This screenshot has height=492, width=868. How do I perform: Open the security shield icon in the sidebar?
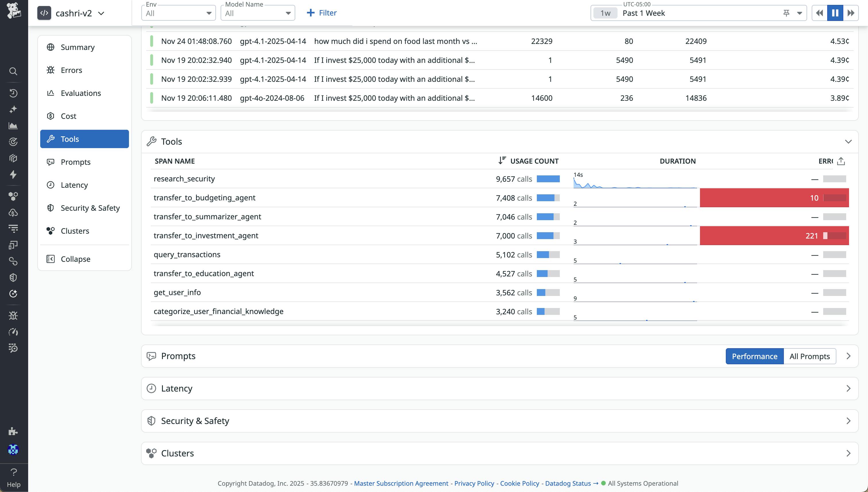[13, 277]
